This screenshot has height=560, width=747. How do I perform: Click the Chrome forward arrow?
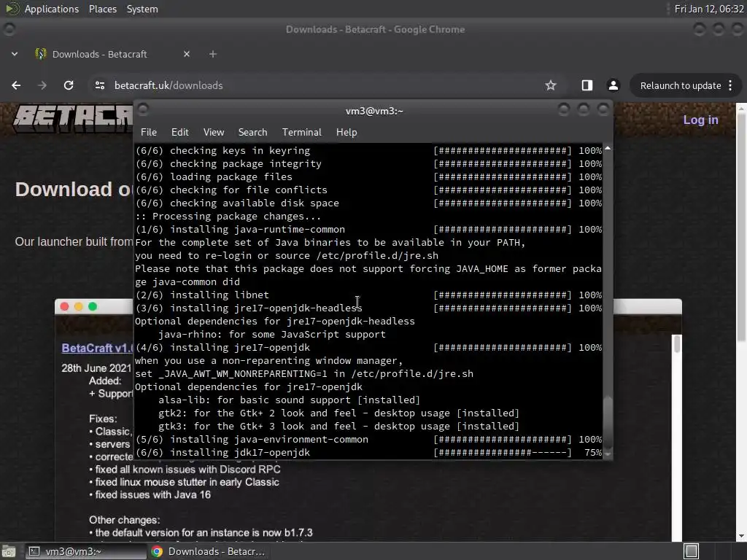(x=42, y=85)
